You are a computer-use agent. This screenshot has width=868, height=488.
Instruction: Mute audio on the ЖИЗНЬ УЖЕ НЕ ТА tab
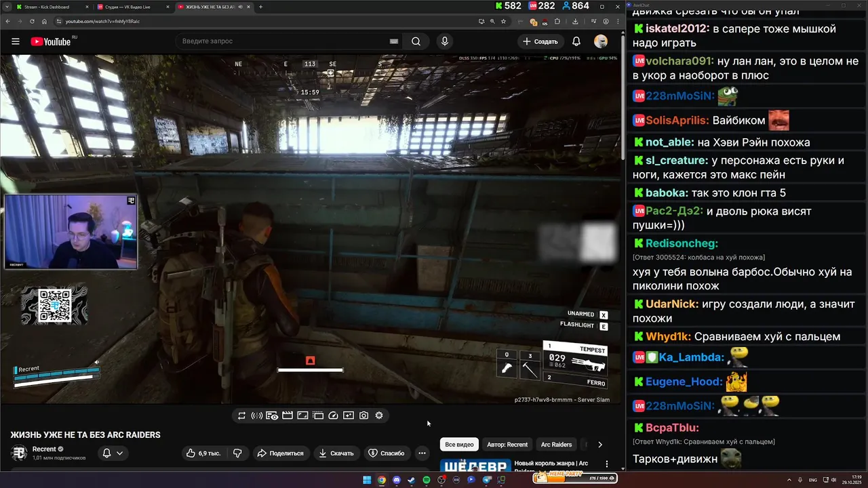click(240, 7)
